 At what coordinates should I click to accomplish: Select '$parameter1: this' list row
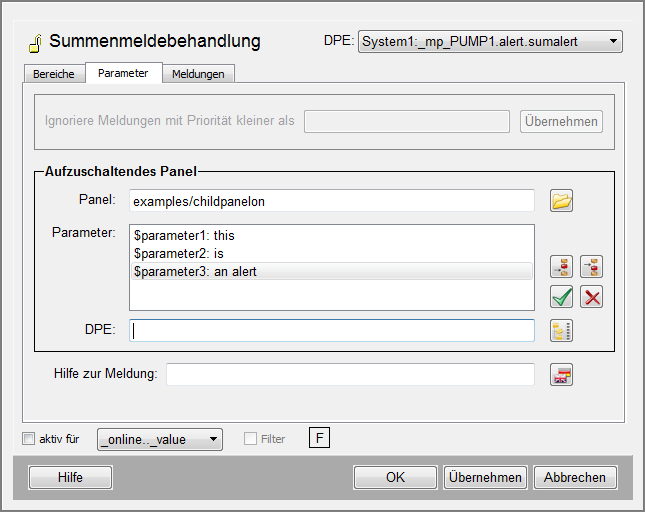click(332, 236)
